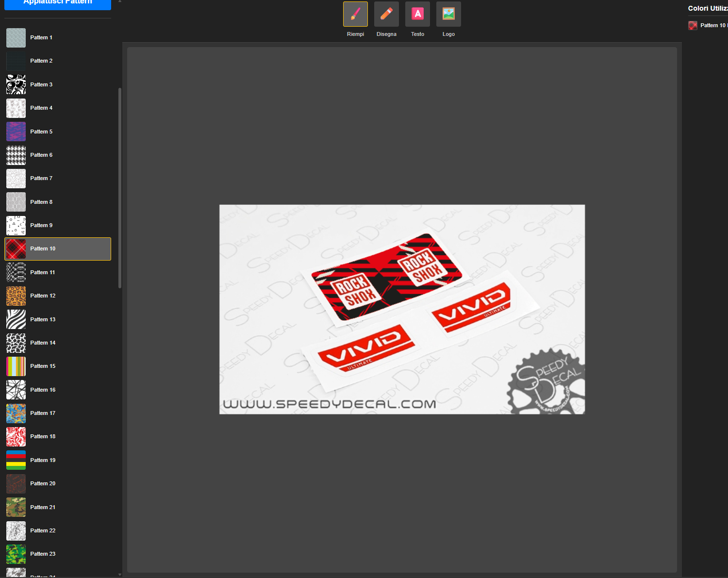
Task: Select Pattern 14 cow-print thumbnail
Action: pos(16,343)
